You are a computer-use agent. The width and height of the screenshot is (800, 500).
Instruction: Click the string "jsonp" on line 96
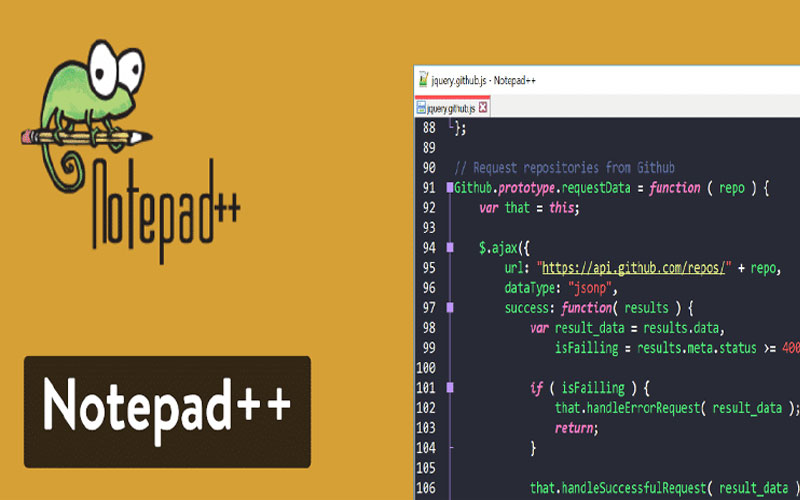click(589, 288)
